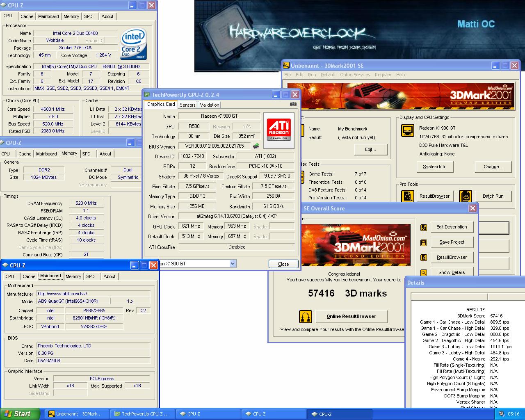Click the Intel Core 2 Duo logo
The image size is (525, 420).
click(133, 44)
